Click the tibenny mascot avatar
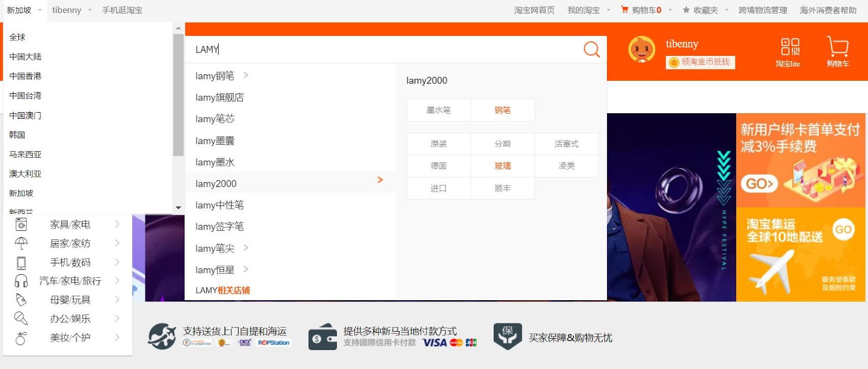 coord(641,50)
